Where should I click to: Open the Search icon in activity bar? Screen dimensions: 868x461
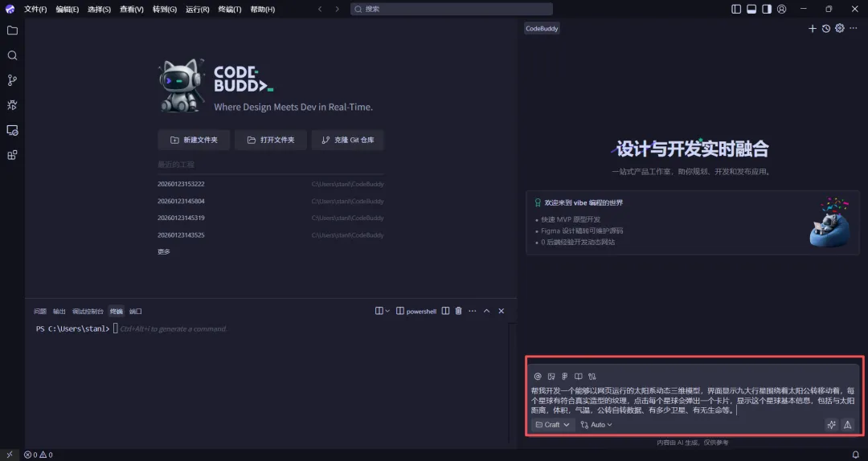[x=12, y=55]
